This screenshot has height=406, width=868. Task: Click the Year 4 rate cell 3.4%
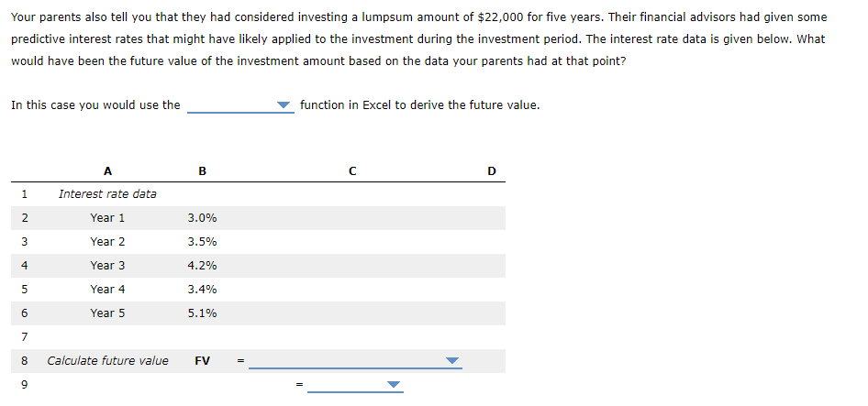pyautogui.click(x=202, y=290)
